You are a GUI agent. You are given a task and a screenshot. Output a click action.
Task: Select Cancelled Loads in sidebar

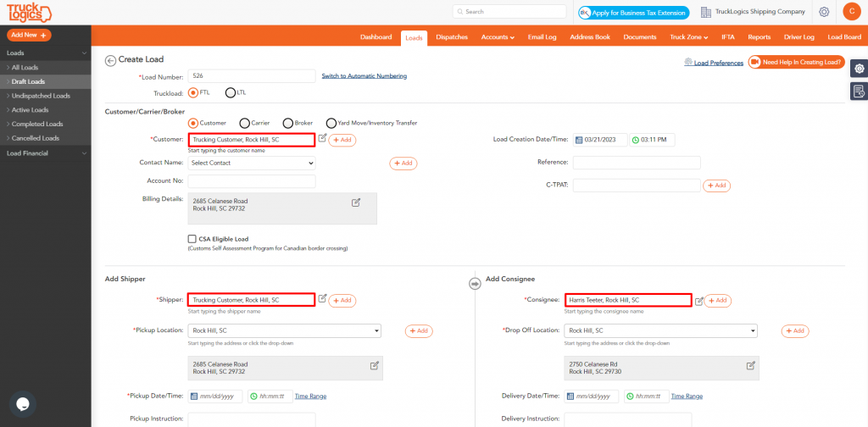coord(46,138)
